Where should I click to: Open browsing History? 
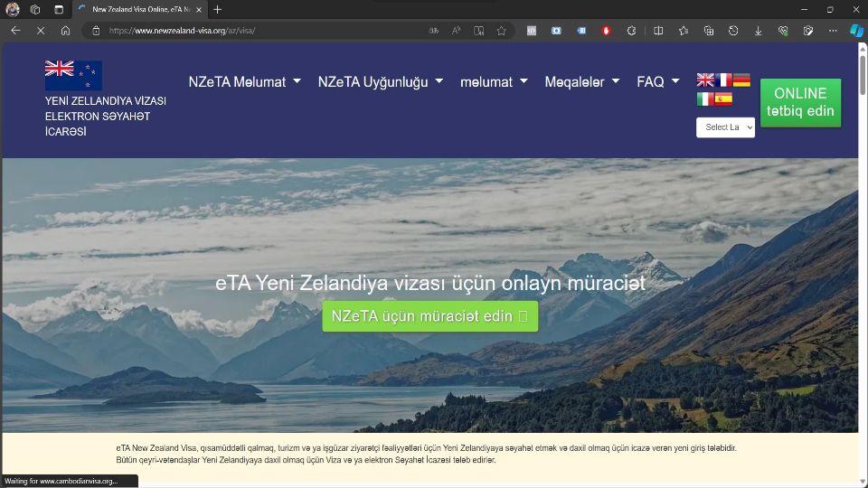tap(733, 31)
